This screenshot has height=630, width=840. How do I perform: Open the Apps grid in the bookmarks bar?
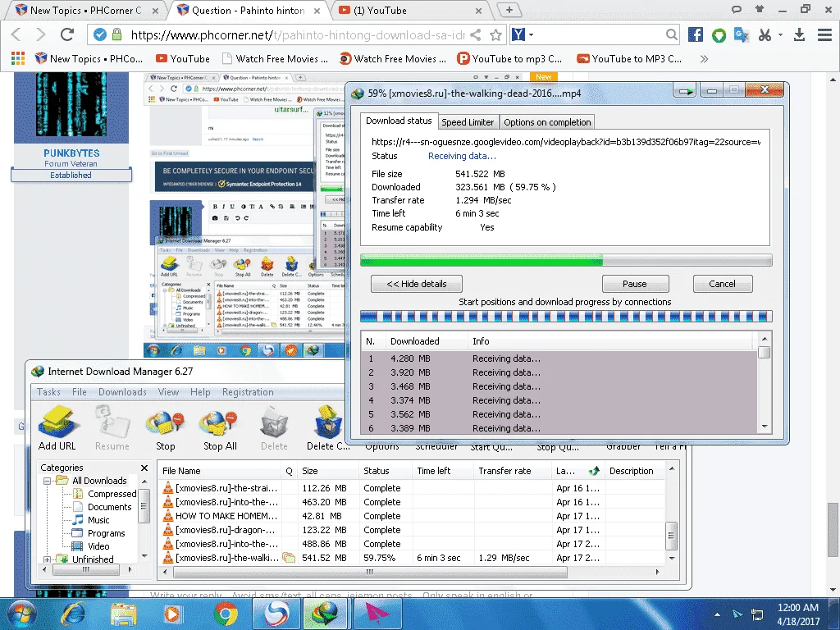18,58
